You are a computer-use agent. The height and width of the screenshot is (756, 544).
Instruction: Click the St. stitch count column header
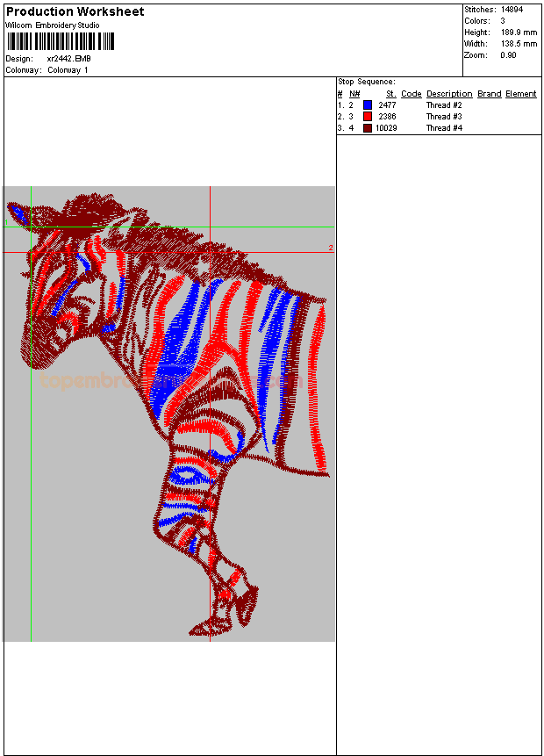[390, 94]
